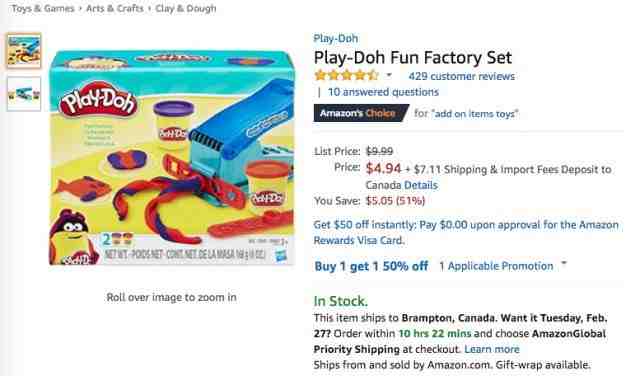The height and width of the screenshot is (376, 640).
Task: Open 10 answered questions link
Action: tap(383, 92)
